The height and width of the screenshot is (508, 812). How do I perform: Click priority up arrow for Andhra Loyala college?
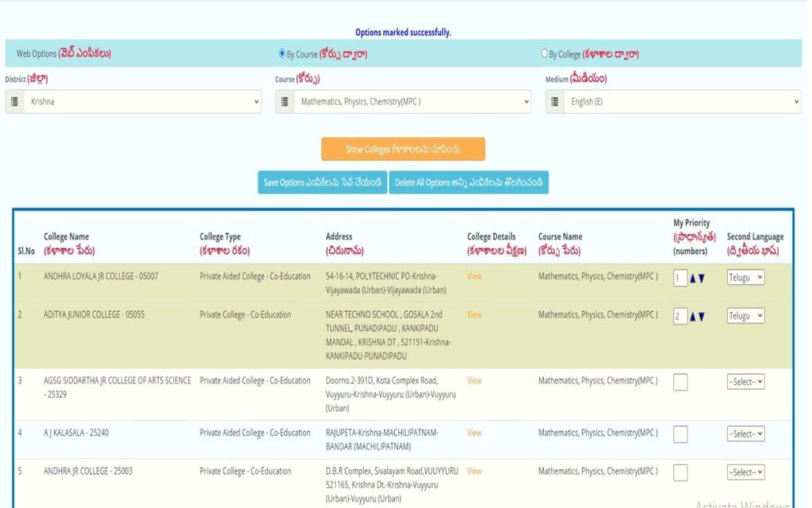tap(693, 279)
